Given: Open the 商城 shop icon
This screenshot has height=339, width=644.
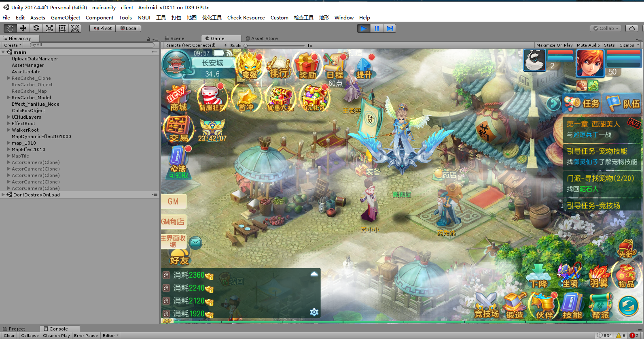Looking at the screenshot, I should pyautogui.click(x=178, y=98).
